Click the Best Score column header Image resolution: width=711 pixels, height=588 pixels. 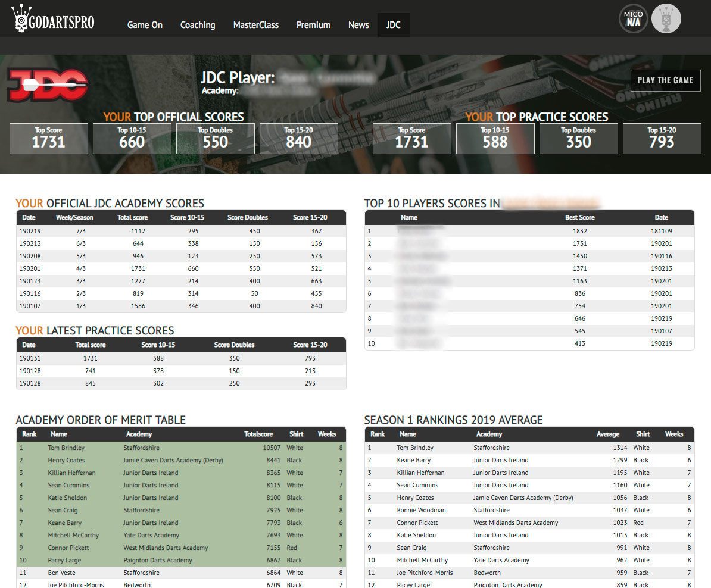579,218
